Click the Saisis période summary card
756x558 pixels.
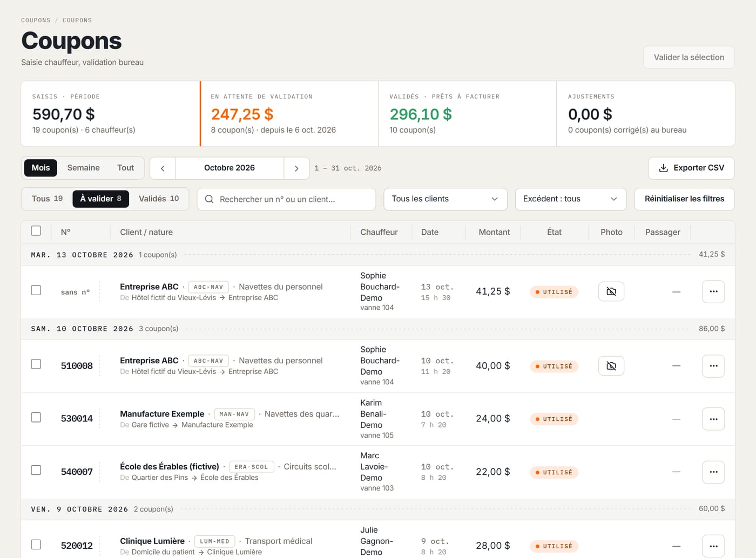point(110,114)
